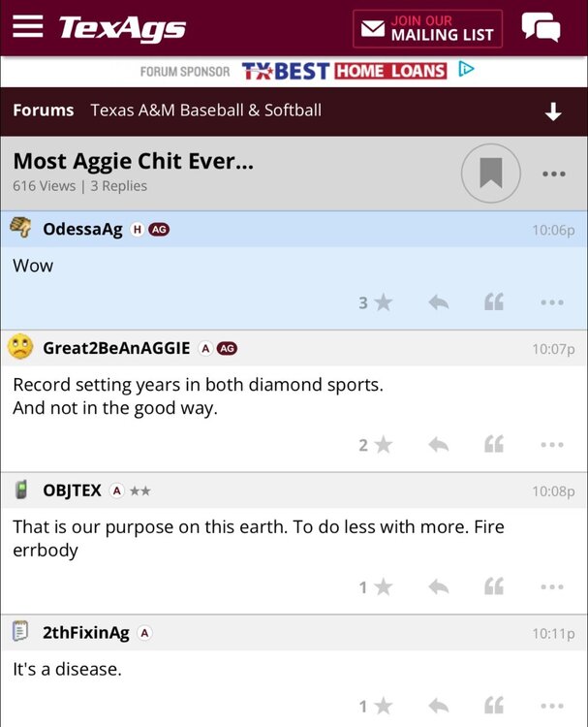Screen dimensions: 588x727
Task: Click Join Our Mailing List button
Action: [x=427, y=28]
